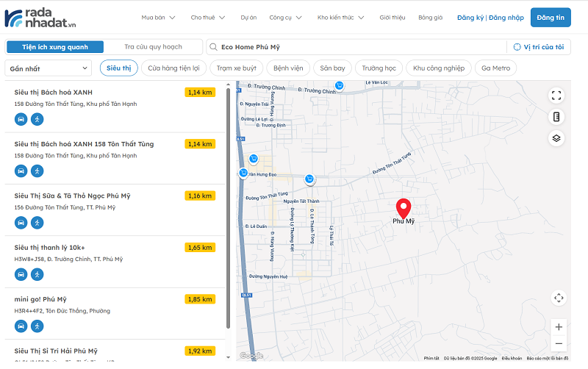588x369 pixels.
Task: Select the Trạm xe buýt filter
Action: click(237, 68)
